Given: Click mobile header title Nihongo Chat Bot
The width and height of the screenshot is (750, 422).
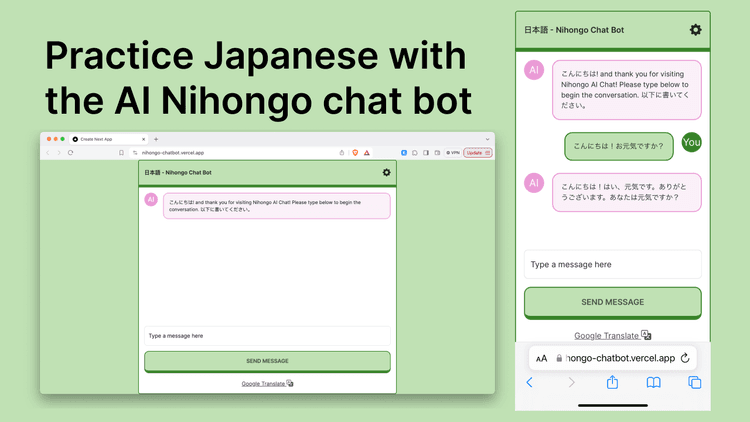Looking at the screenshot, I should [574, 30].
